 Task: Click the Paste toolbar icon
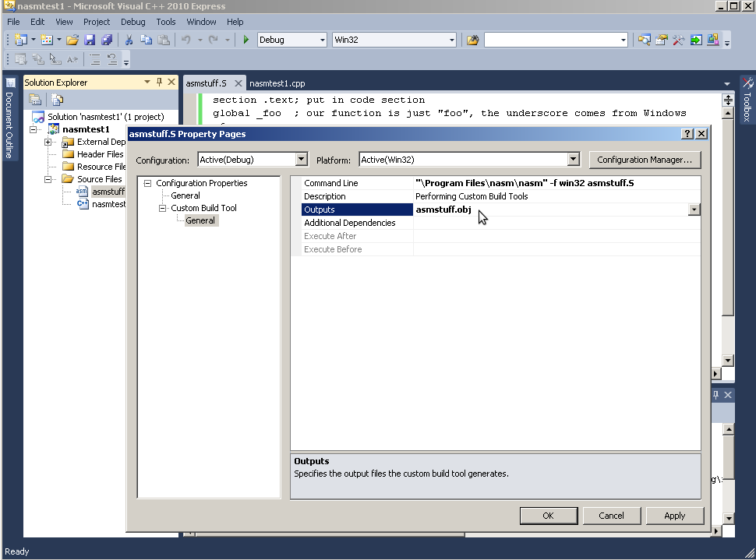coord(164,40)
